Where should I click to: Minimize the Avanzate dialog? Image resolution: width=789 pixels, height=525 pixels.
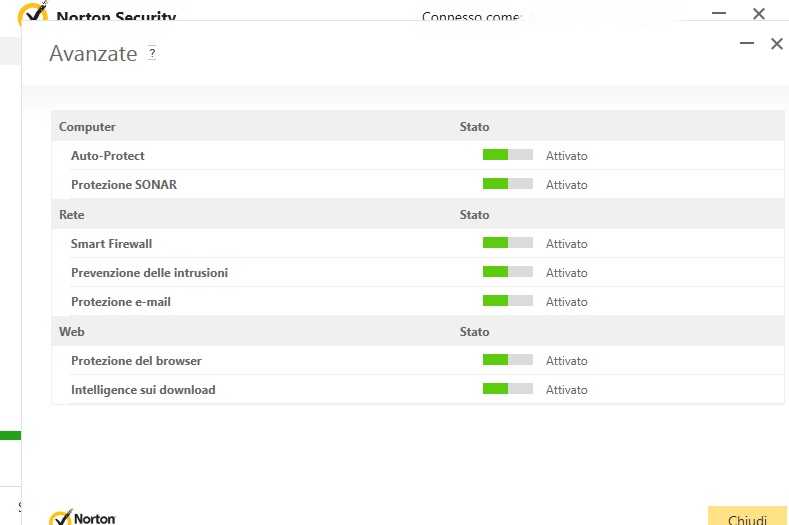coord(747,44)
